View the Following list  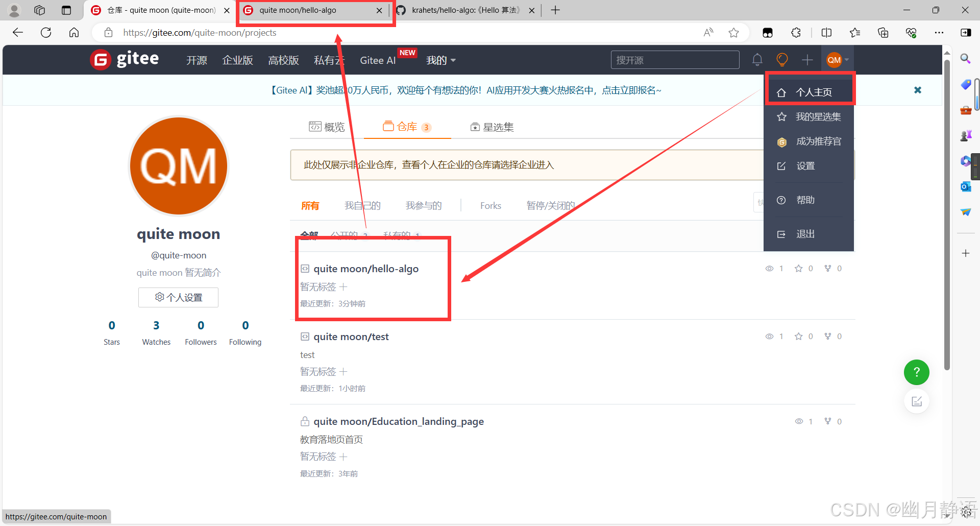(x=245, y=332)
